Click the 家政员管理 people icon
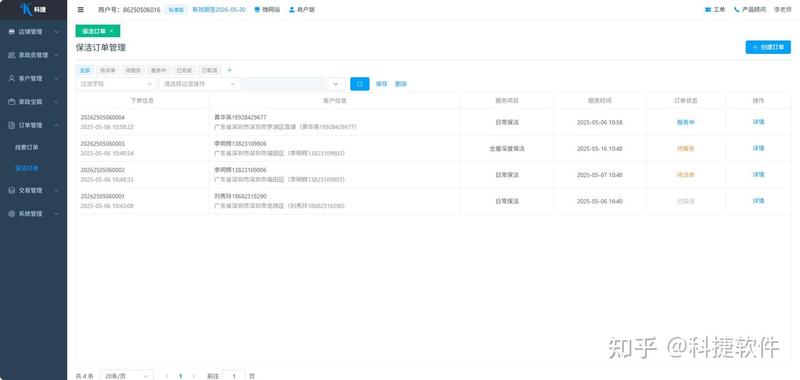This screenshot has height=380, width=800. 12,55
